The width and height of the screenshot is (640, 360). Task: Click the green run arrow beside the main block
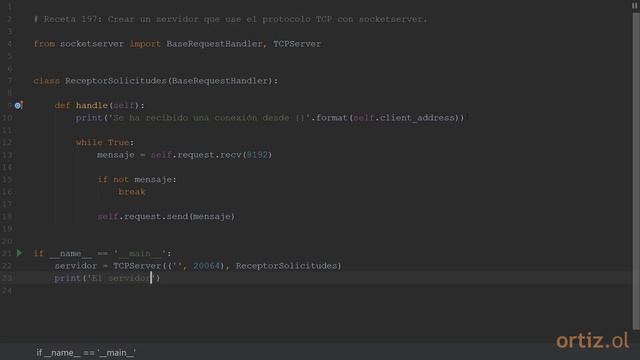click(19, 253)
